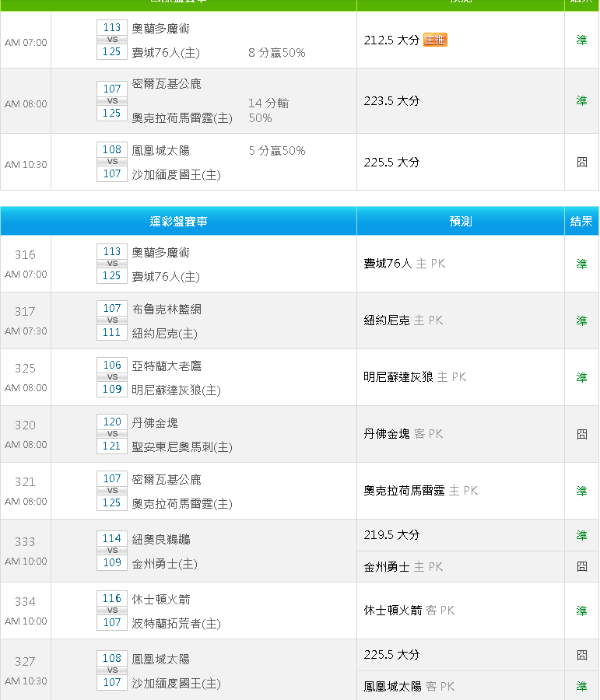Select the 223.5 大分 prediction
Screen dimensions: 600x700
tap(391, 101)
